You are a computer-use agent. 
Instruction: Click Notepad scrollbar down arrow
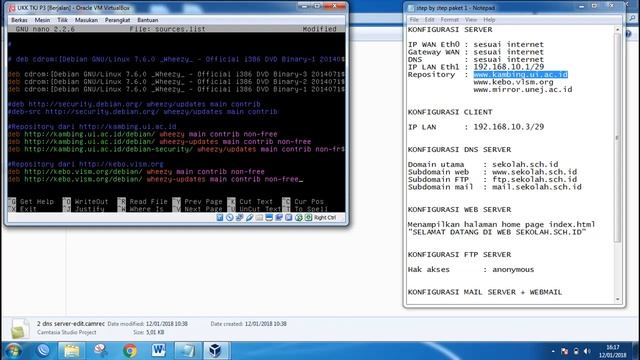pyautogui.click(x=617, y=299)
